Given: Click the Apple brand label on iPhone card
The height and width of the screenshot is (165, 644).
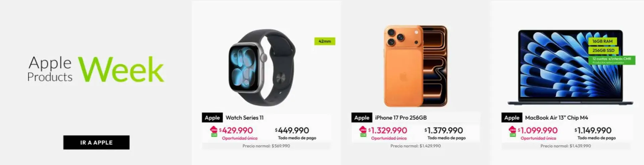Looking at the screenshot, I should click(x=362, y=118).
